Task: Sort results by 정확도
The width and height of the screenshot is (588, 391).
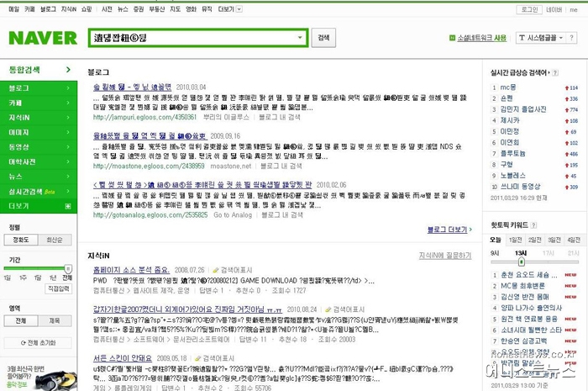Action: pyautogui.click(x=21, y=240)
